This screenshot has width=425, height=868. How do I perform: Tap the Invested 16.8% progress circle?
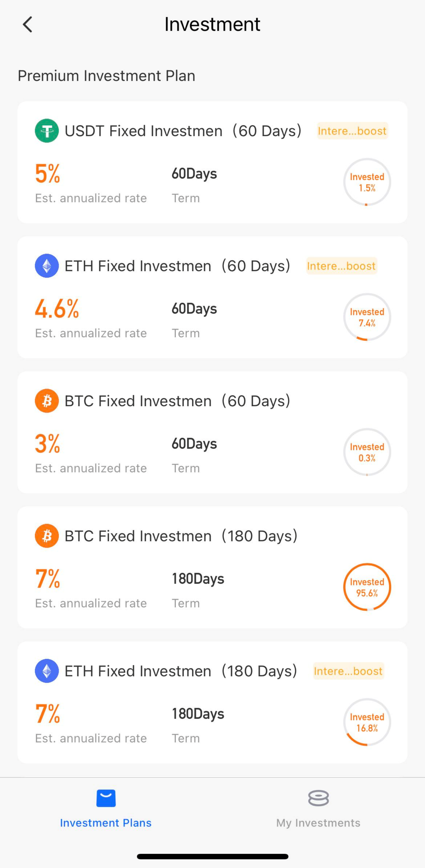pos(367,722)
